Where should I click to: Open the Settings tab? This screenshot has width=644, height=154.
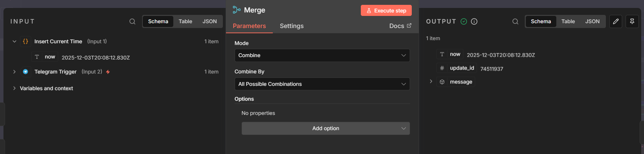(291, 26)
